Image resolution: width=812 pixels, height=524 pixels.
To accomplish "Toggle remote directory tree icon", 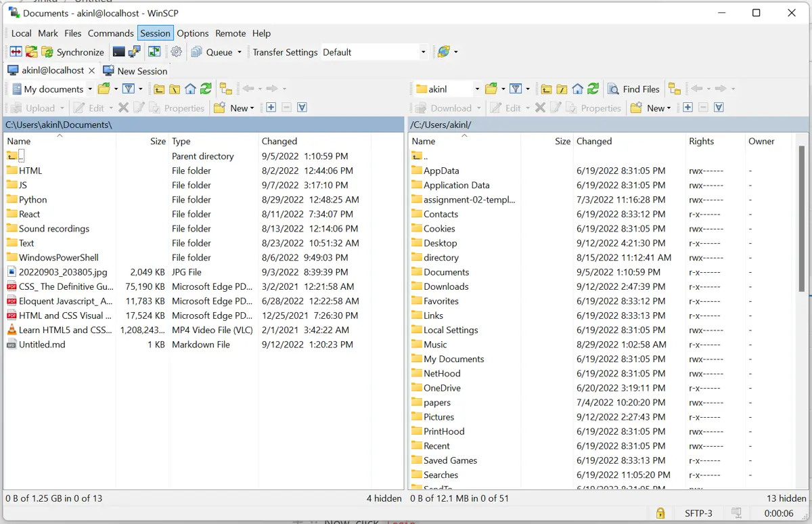I will [674, 89].
